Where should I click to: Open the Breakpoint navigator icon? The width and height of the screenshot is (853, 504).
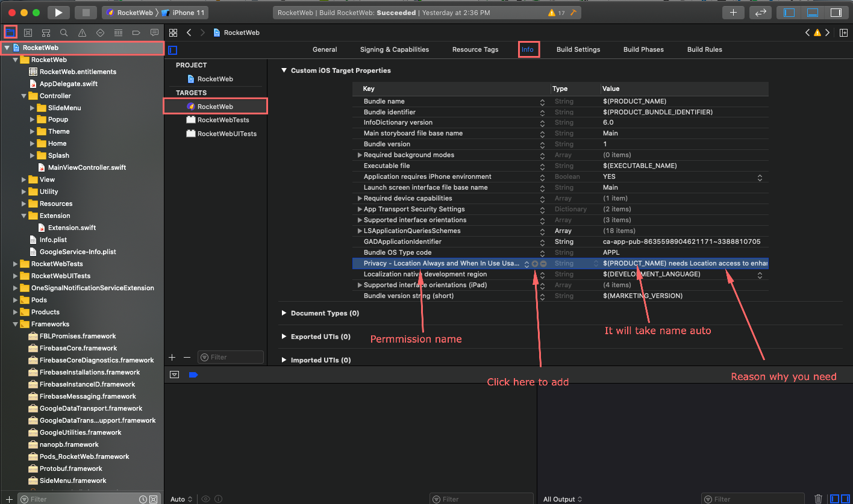(x=136, y=32)
